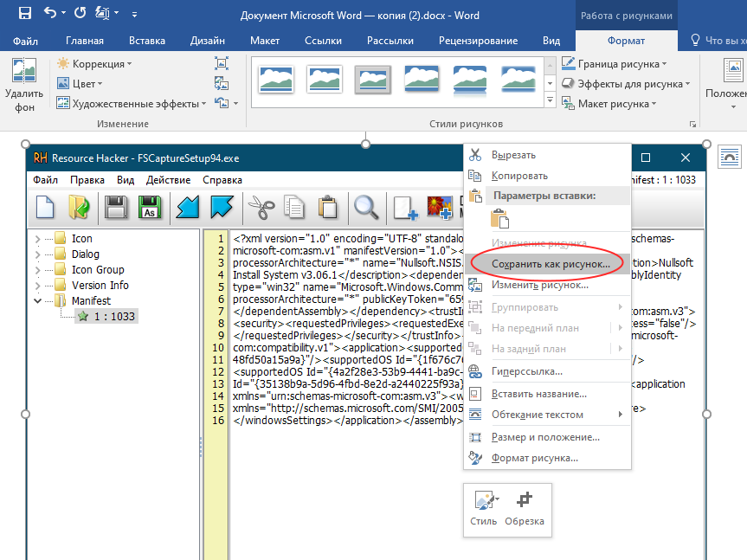This screenshot has height=560, width=747.
Task: Select the first picture style thumbnail
Action: [276, 80]
